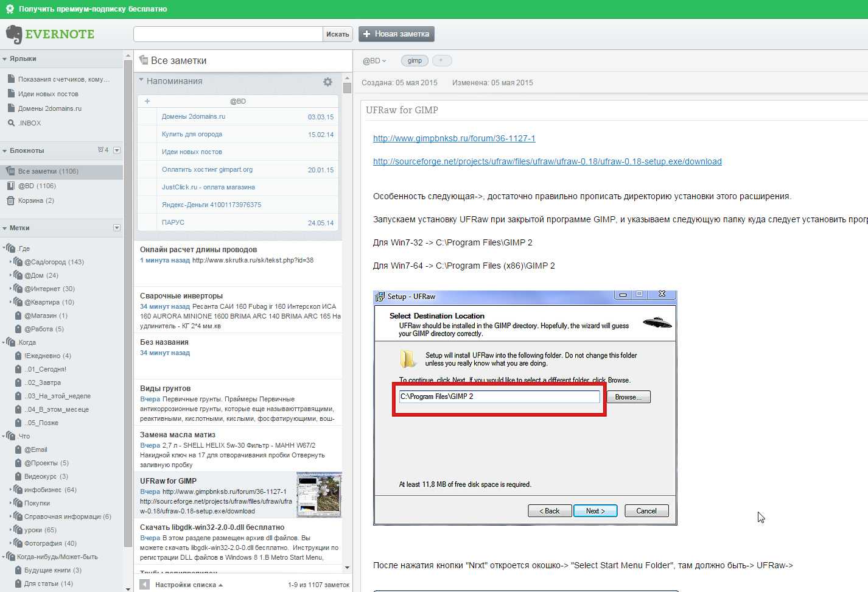Open the Домены 2domains.ru reminder
Viewport: 868px width, 592px height.
194,116
